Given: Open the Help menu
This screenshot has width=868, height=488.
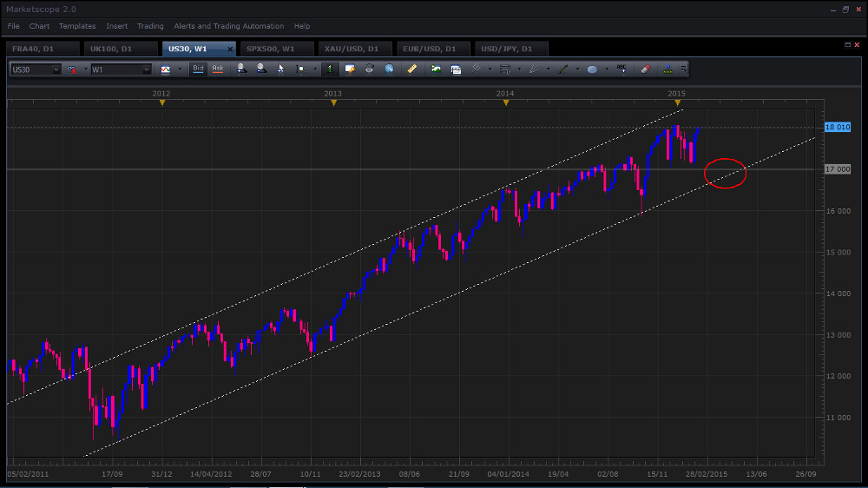Looking at the screenshot, I should (302, 26).
